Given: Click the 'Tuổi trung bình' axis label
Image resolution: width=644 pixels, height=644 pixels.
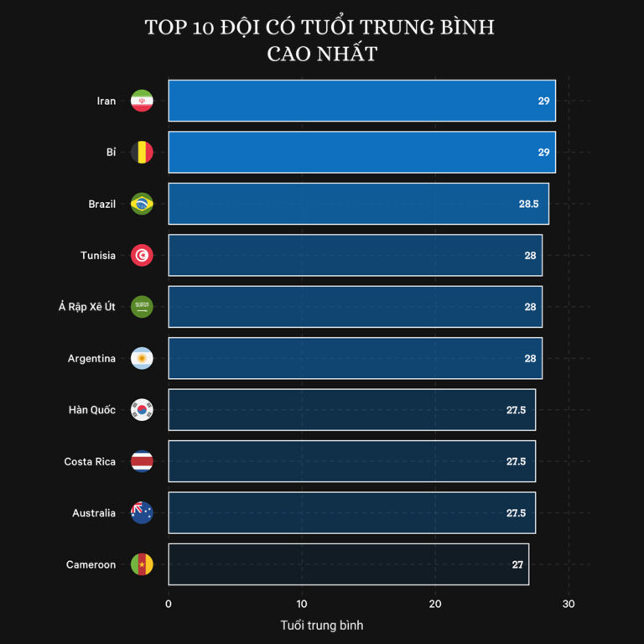Looking at the screenshot, I should [322, 626].
